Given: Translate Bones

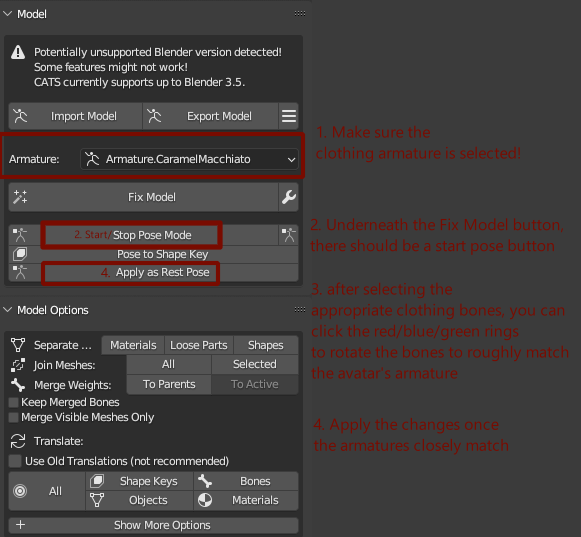Looking at the screenshot, I should click(246, 481).
